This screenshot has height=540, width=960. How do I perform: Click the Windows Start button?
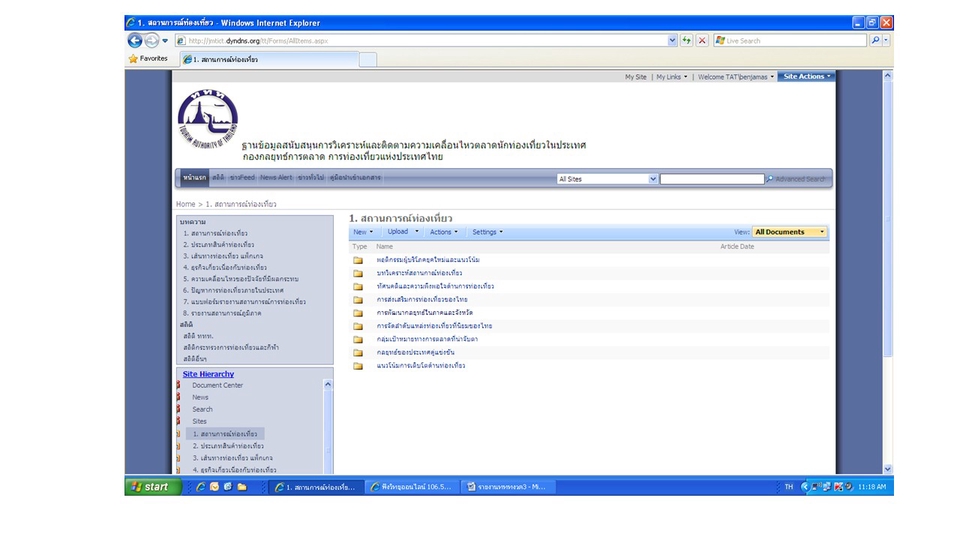coord(153,487)
